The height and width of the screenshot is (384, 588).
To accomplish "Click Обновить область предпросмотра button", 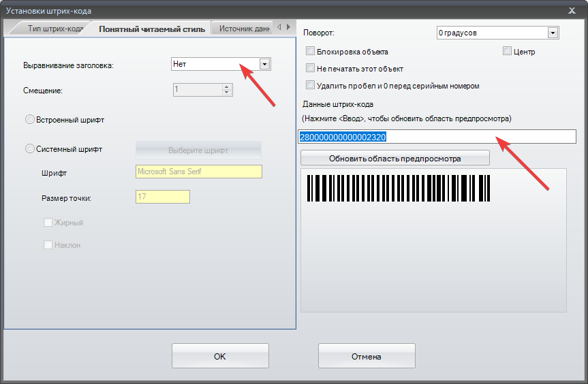I will (x=395, y=158).
